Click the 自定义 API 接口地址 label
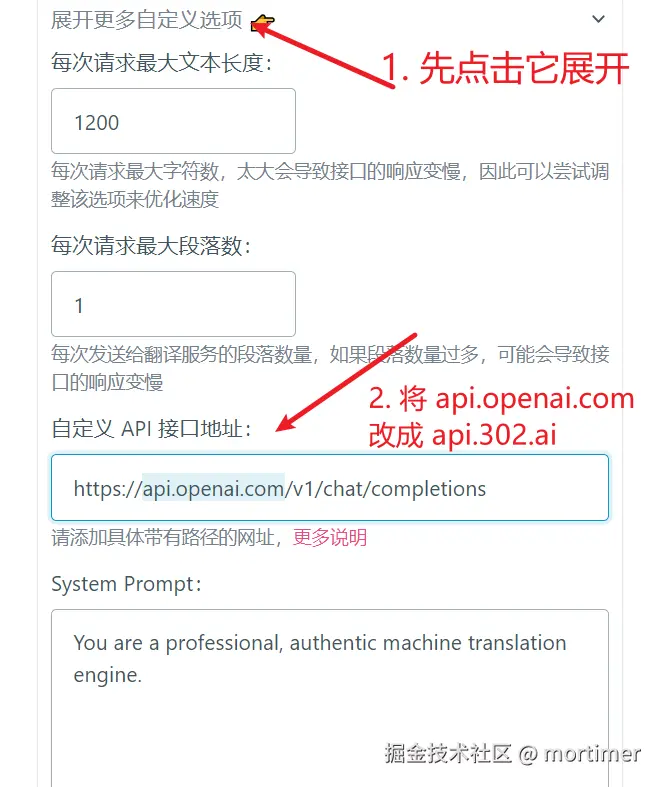662x787 pixels. [x=151, y=429]
